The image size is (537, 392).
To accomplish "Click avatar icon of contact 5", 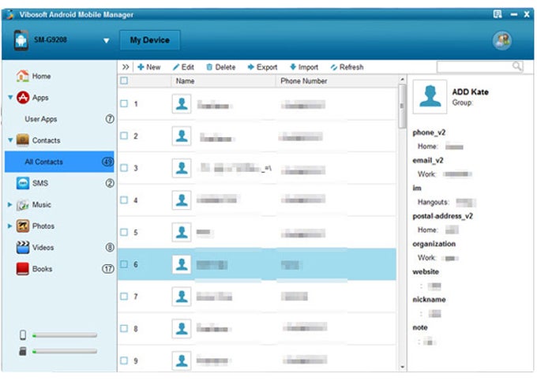I will (182, 232).
